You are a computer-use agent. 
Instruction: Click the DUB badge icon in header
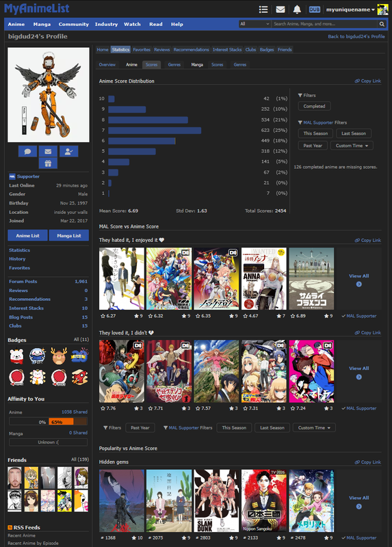tap(315, 10)
